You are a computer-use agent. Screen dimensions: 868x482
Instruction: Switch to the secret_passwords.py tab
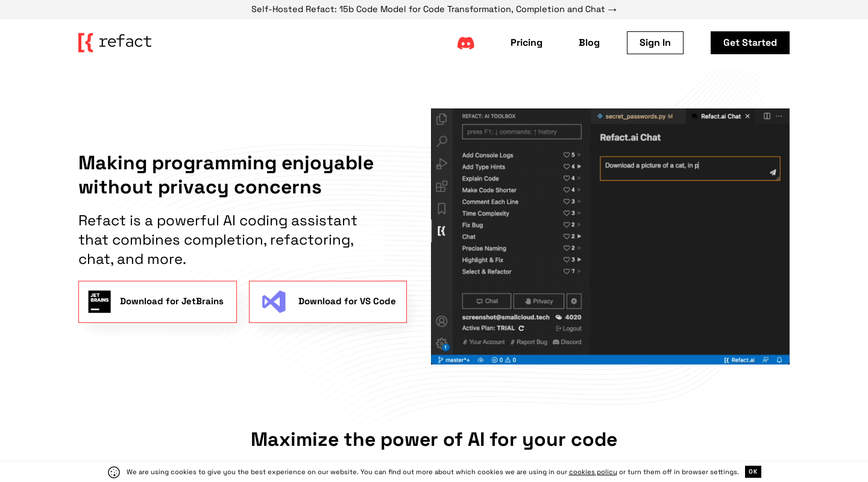click(x=638, y=116)
